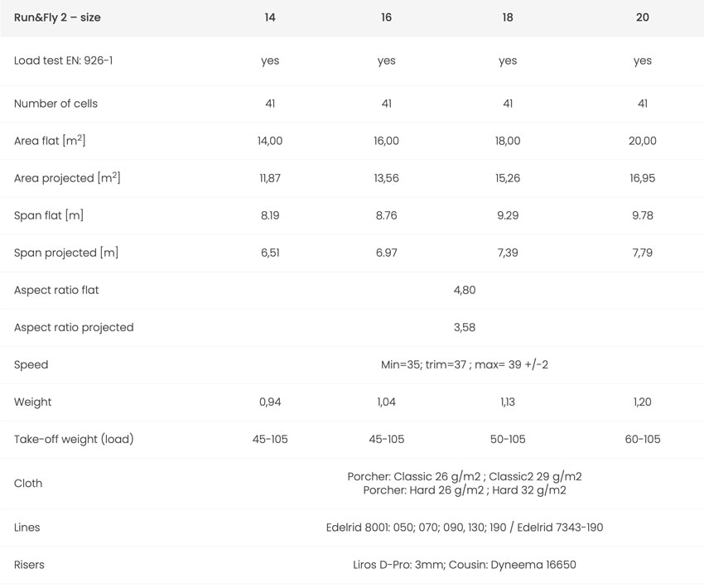
Task: Click the 60-105 take-off weight value
Action: point(643,439)
